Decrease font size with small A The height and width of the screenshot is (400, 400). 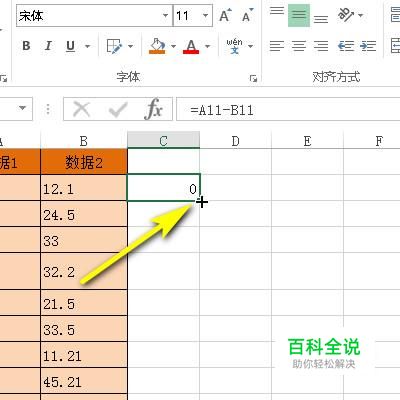pyautogui.click(x=247, y=15)
